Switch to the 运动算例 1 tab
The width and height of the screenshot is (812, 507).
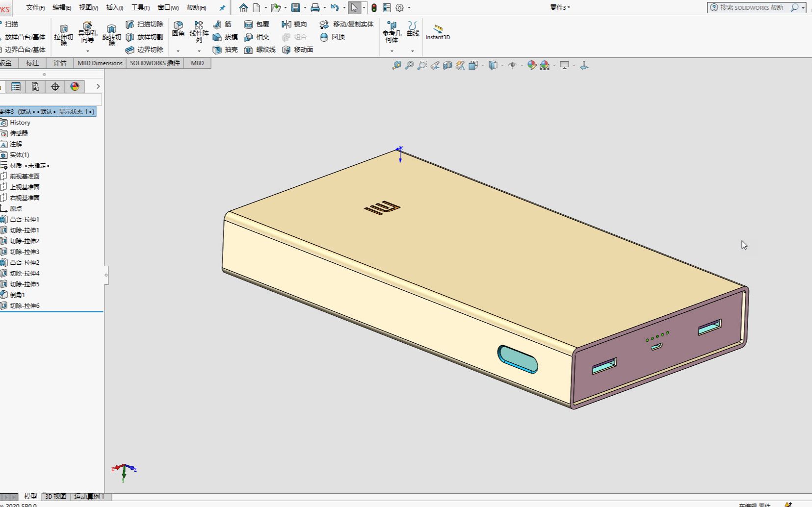coord(89,496)
